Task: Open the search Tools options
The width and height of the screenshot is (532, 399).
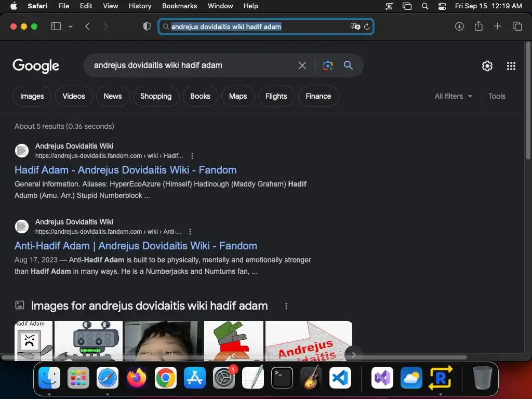Action: (497, 96)
